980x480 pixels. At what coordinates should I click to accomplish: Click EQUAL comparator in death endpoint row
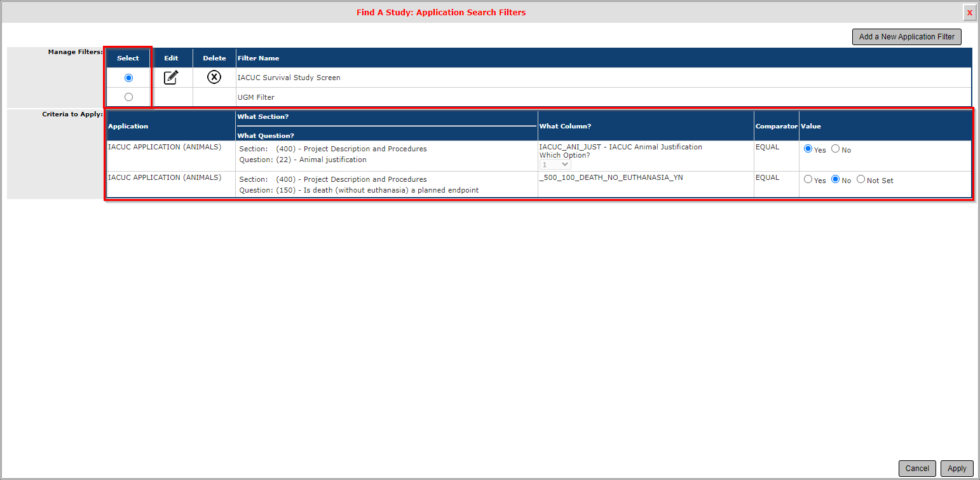pyautogui.click(x=767, y=177)
